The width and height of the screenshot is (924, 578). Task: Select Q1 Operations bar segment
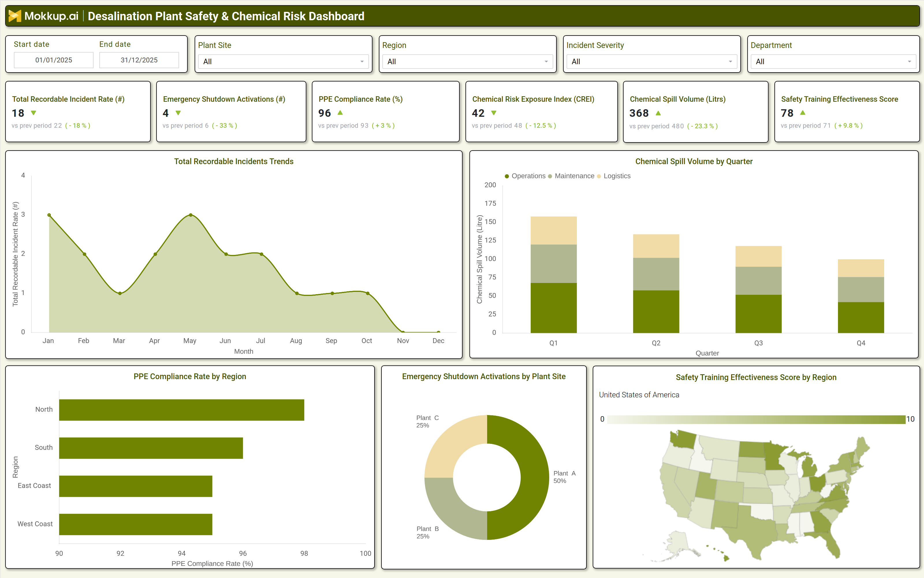pyautogui.click(x=554, y=308)
